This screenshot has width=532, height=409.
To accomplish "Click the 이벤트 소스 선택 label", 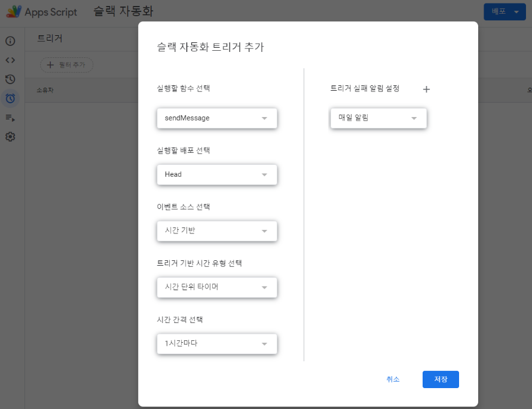I will click(x=184, y=207).
